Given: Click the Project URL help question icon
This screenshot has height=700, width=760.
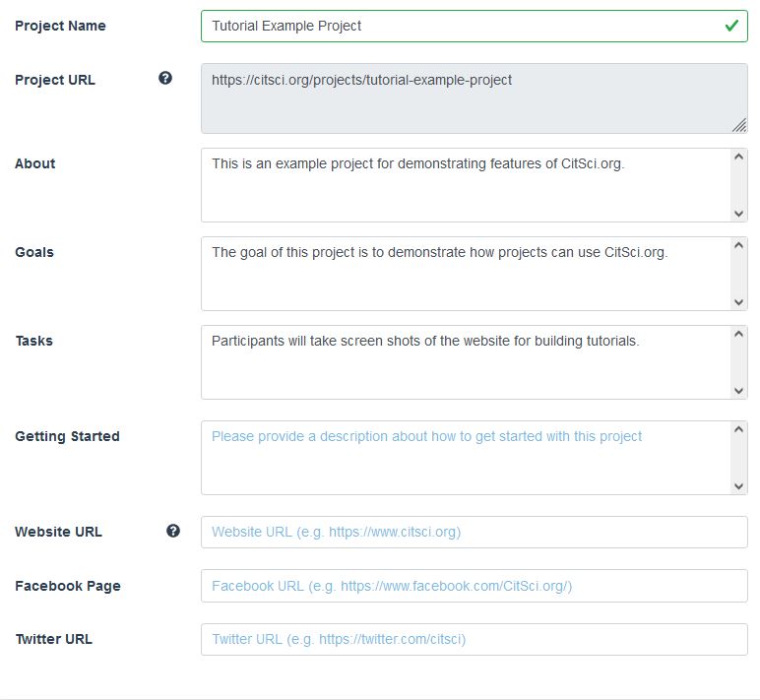Looking at the screenshot, I should (165, 79).
